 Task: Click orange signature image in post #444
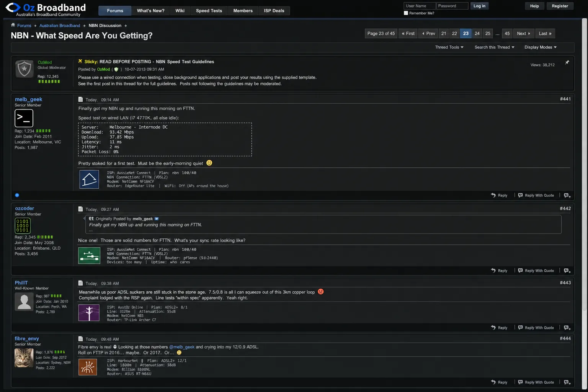point(88,367)
